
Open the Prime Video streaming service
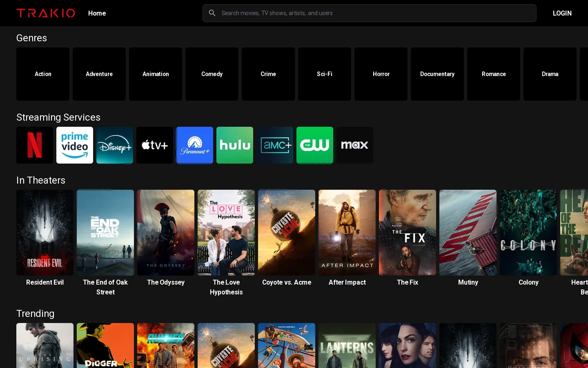tap(75, 145)
